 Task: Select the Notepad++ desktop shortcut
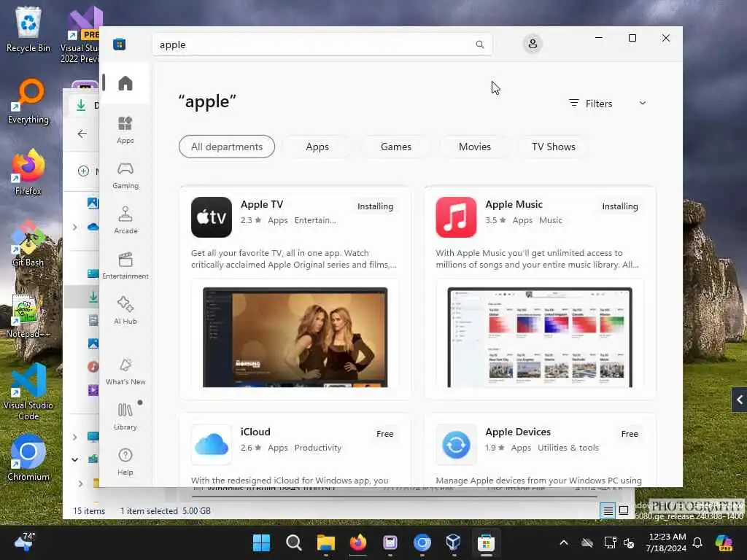[x=28, y=316]
